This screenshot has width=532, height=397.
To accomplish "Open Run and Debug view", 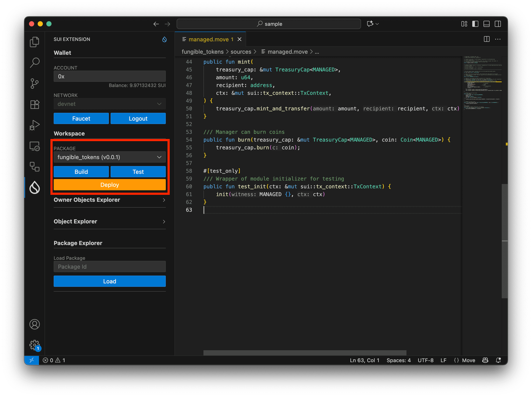I will (x=35, y=125).
